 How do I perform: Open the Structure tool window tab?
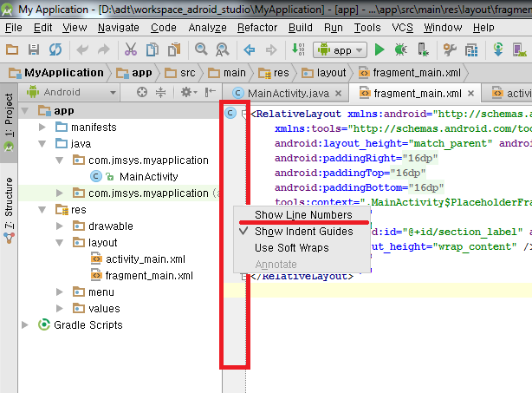pos(9,211)
